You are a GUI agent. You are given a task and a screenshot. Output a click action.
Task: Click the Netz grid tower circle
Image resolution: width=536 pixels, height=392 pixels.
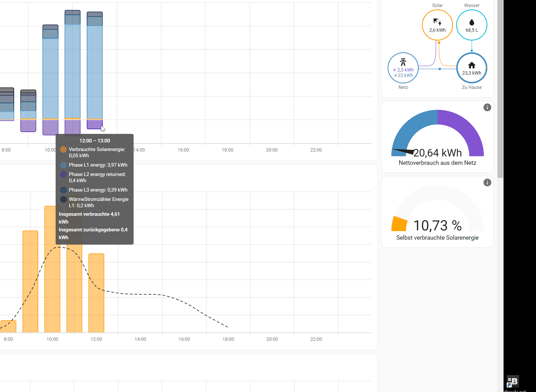click(x=403, y=68)
